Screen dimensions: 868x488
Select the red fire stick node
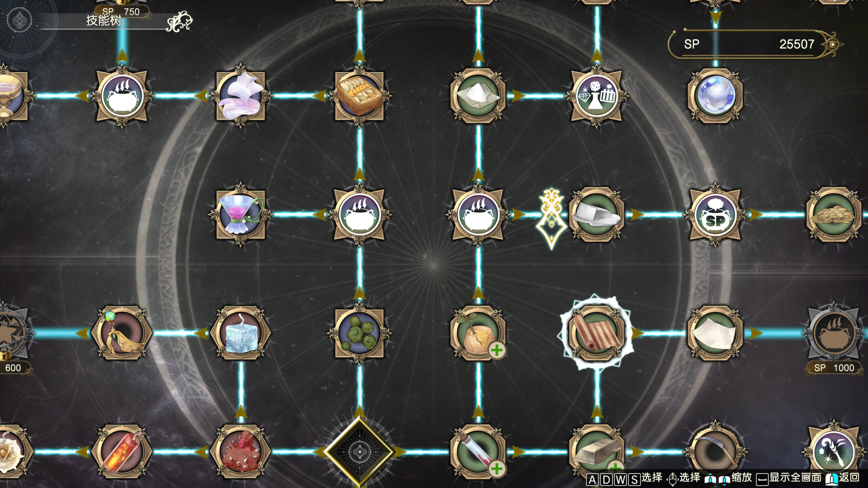pos(122,452)
